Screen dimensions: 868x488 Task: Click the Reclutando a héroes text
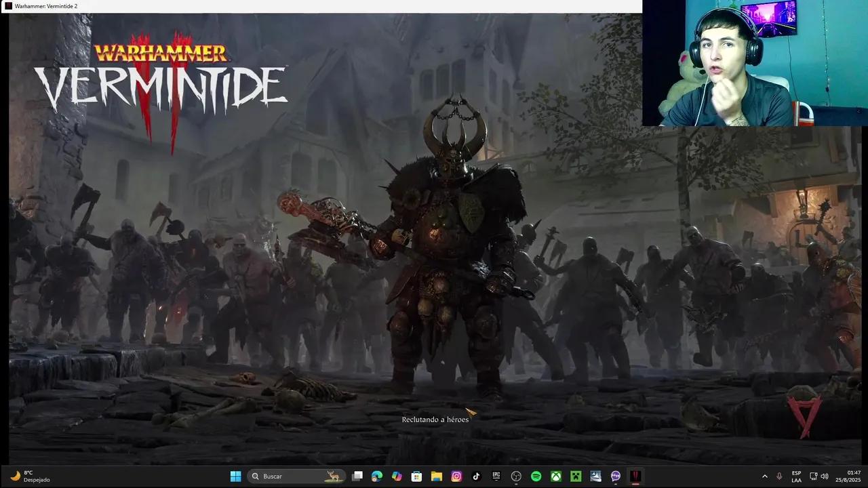point(435,420)
